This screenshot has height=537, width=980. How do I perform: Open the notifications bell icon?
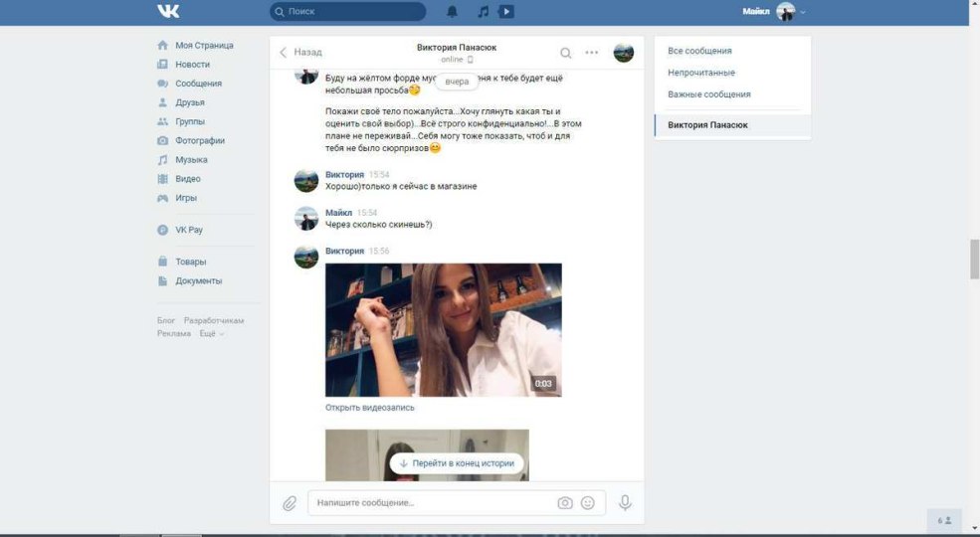pyautogui.click(x=453, y=12)
